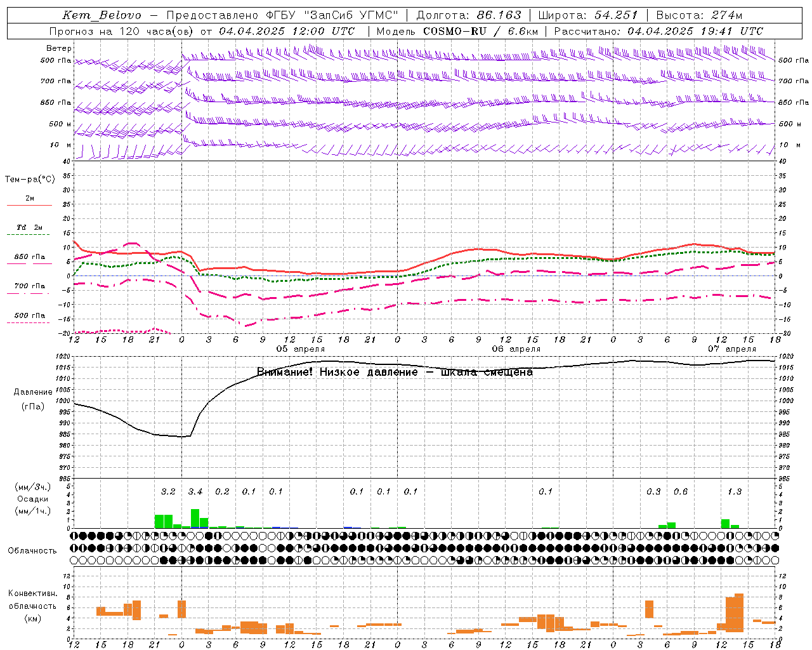812x650 pixels.
Task: Click the Широта: 54.251 value
Action: (588, 15)
